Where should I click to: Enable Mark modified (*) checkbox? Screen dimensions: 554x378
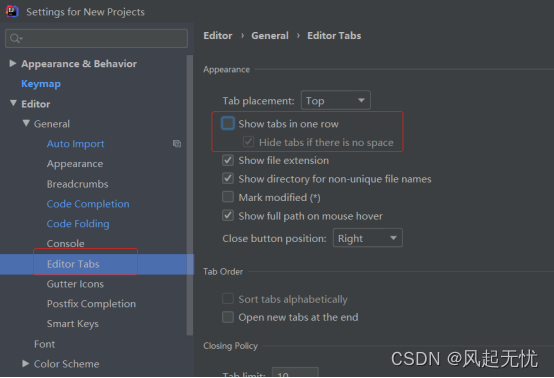click(x=228, y=197)
